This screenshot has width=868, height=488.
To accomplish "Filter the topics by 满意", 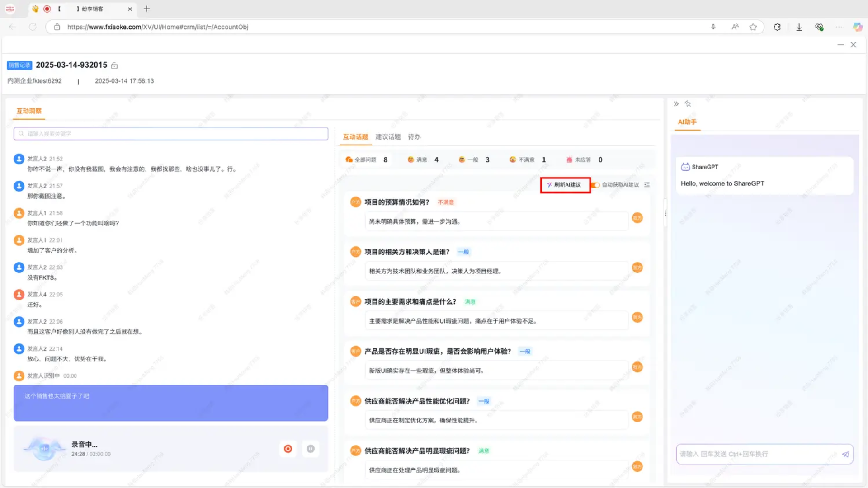I will 421,160.
